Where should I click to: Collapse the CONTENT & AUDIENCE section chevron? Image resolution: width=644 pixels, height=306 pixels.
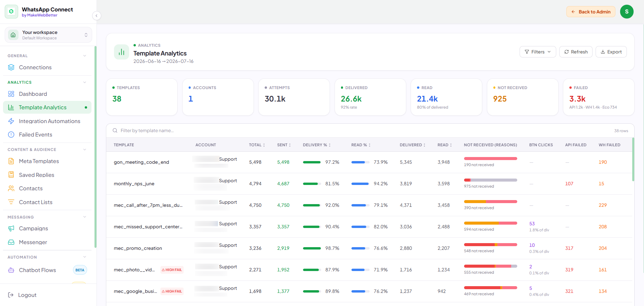point(85,150)
